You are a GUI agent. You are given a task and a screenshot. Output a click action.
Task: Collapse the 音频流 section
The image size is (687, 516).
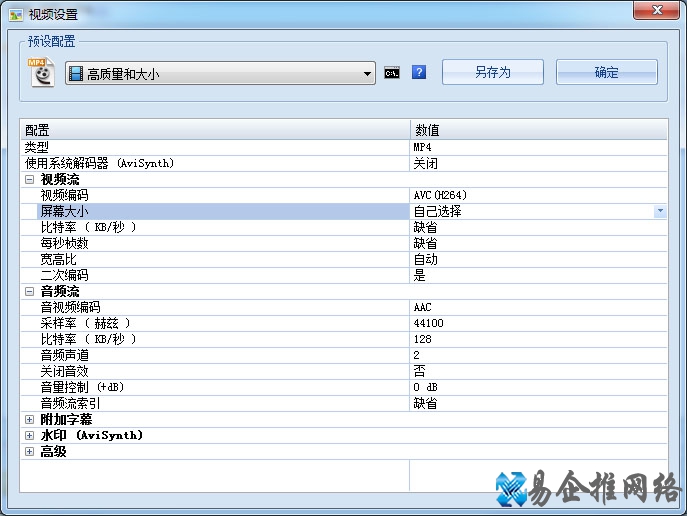pyautogui.click(x=29, y=291)
